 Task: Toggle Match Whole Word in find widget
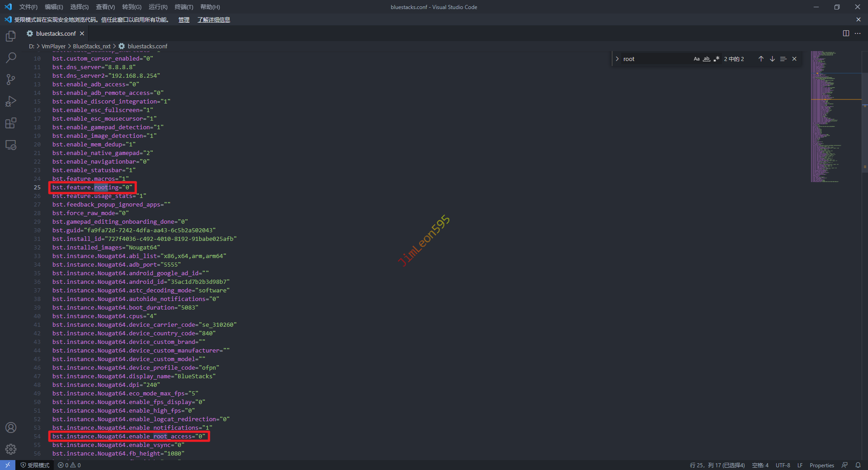point(707,59)
